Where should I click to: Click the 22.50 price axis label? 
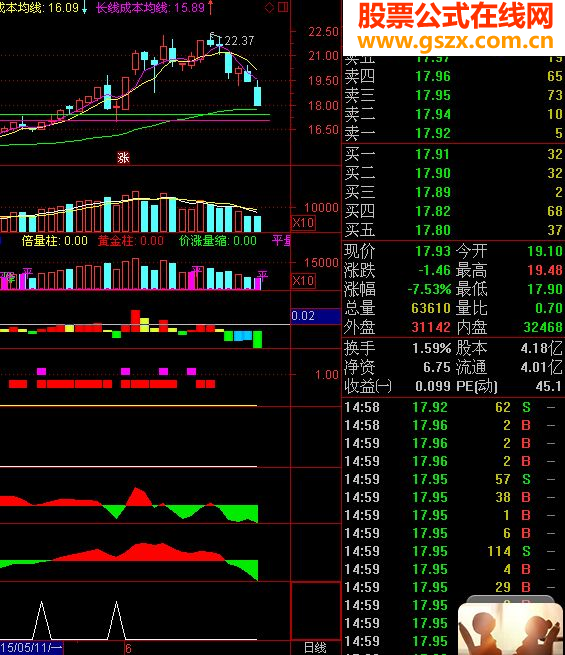323,32
